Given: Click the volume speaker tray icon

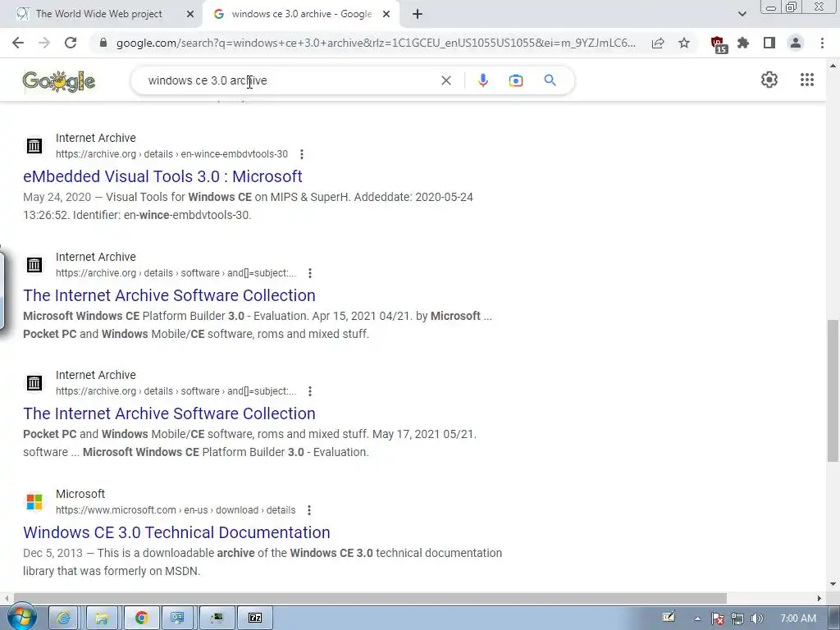Looking at the screenshot, I should point(757,619).
